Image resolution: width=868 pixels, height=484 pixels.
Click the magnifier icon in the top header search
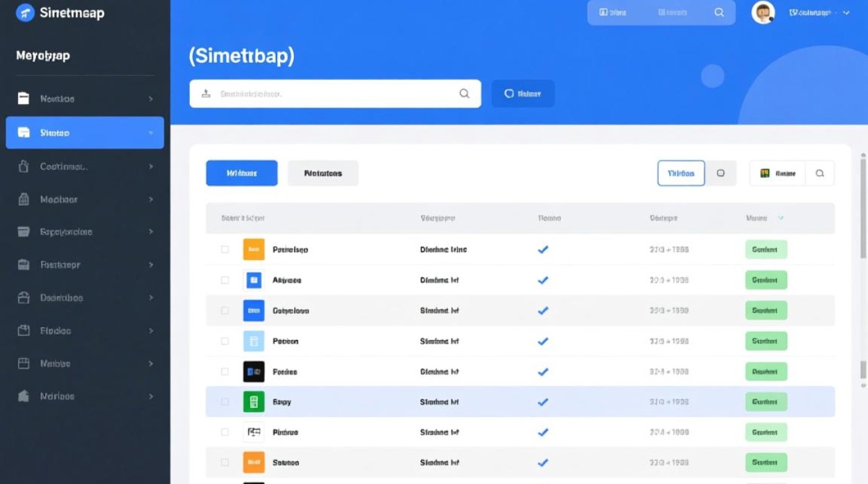pyautogui.click(x=719, y=12)
